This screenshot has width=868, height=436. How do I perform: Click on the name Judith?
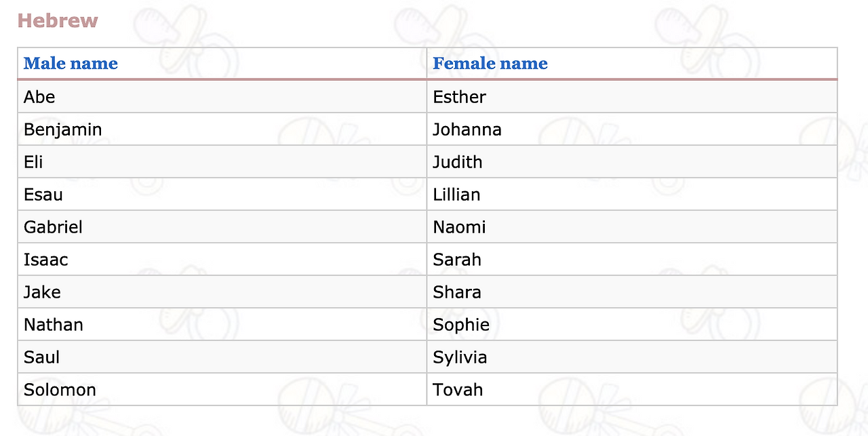click(458, 162)
